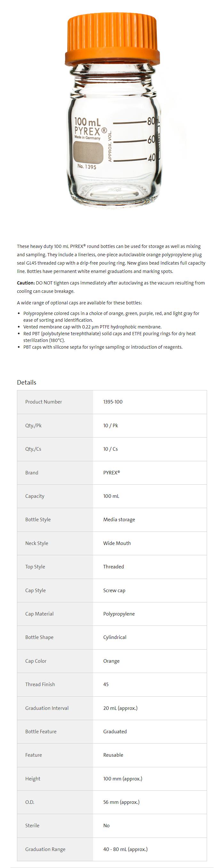The width and height of the screenshot is (224, 868).
Task: Click the "Cap Material" row label
Action: [x=39, y=614]
